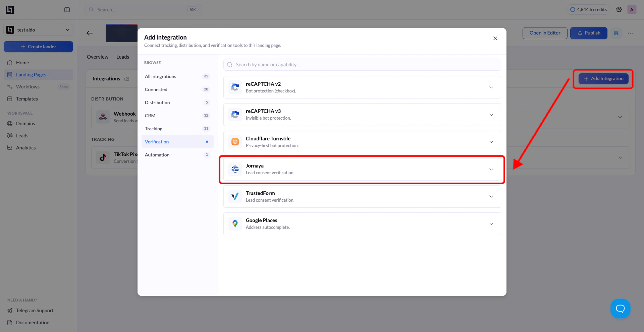The image size is (644, 332).
Task: Select Automation category
Action: pos(177,155)
